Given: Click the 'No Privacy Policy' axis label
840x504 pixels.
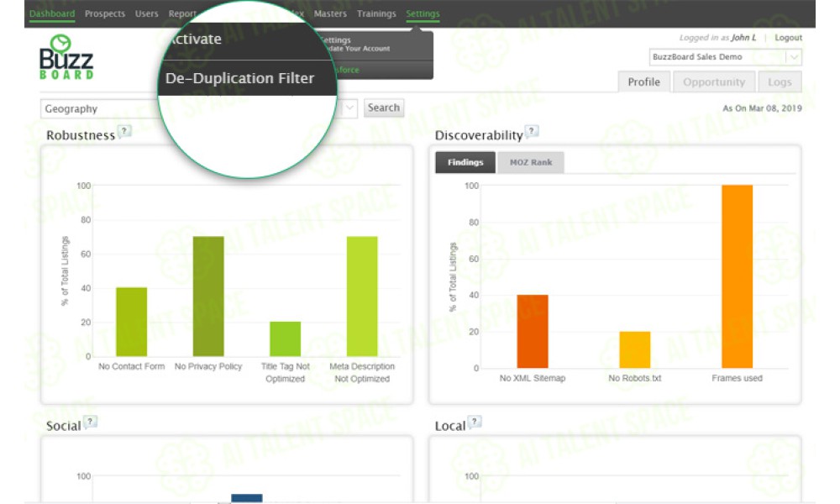Looking at the screenshot, I should click(208, 366).
